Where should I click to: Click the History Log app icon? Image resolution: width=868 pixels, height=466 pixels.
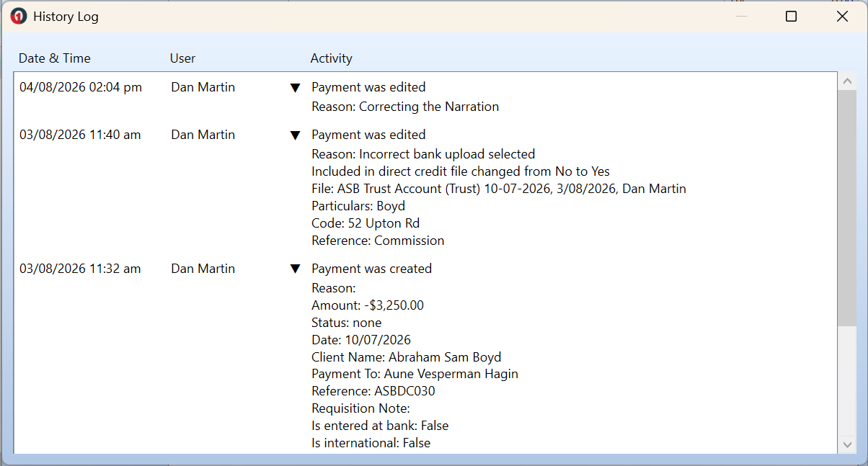coord(19,17)
